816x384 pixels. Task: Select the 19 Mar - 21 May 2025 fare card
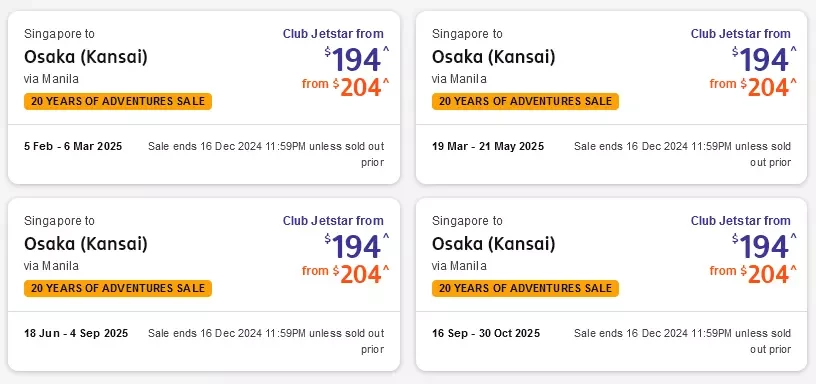click(x=611, y=97)
